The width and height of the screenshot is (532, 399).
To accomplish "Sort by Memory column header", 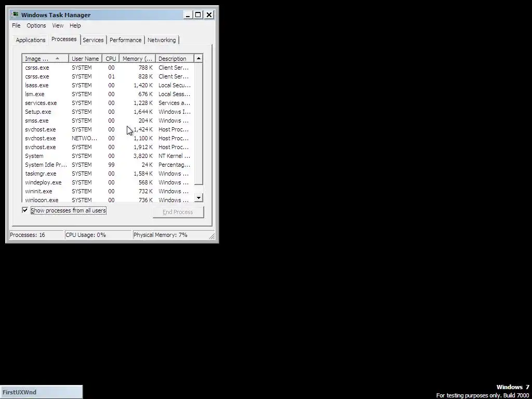I will [137, 59].
